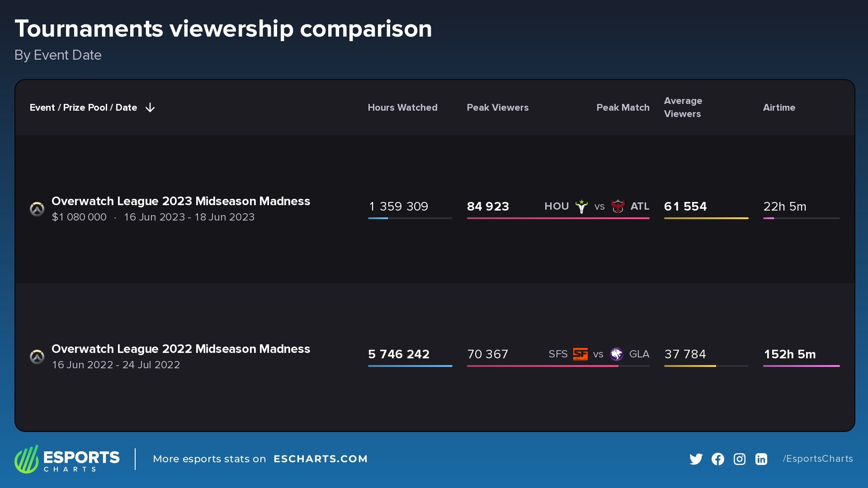This screenshot has width=868, height=488.
Task: Click the $1 080 000 prize pool text
Action: coord(79,217)
